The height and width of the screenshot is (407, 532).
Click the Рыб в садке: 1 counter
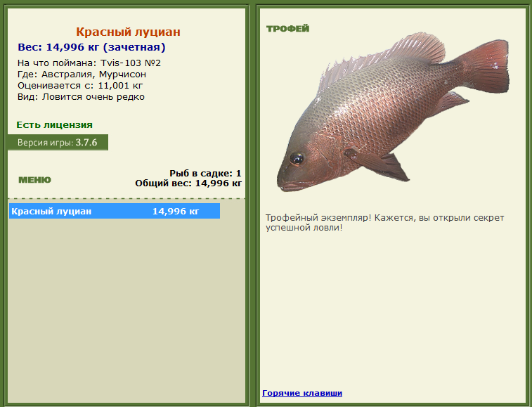[x=205, y=174]
